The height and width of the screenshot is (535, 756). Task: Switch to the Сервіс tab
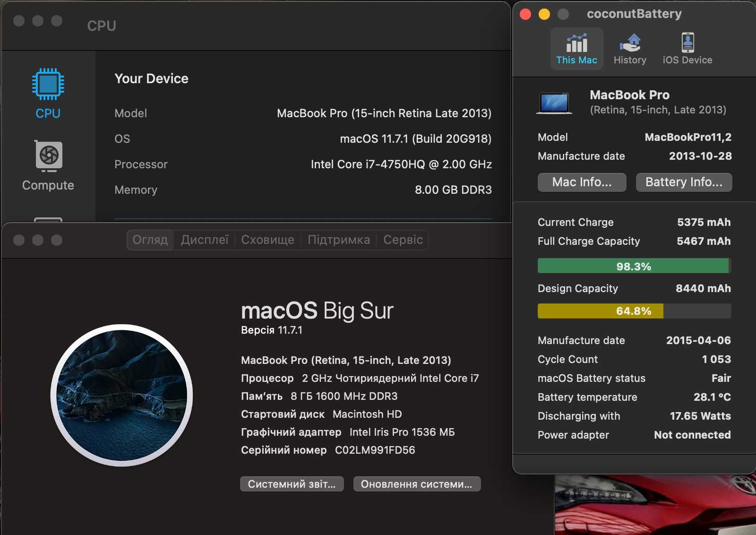(x=403, y=240)
